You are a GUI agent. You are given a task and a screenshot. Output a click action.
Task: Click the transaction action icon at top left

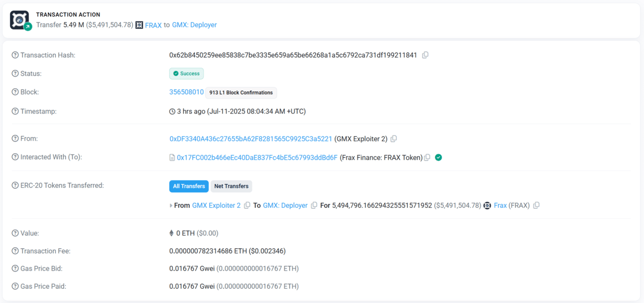(19, 20)
